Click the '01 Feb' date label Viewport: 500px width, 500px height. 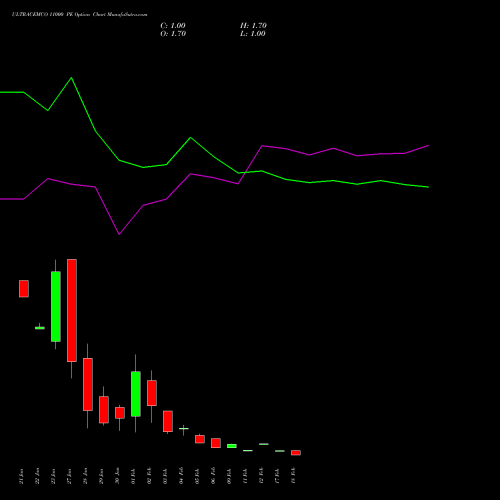tap(134, 476)
